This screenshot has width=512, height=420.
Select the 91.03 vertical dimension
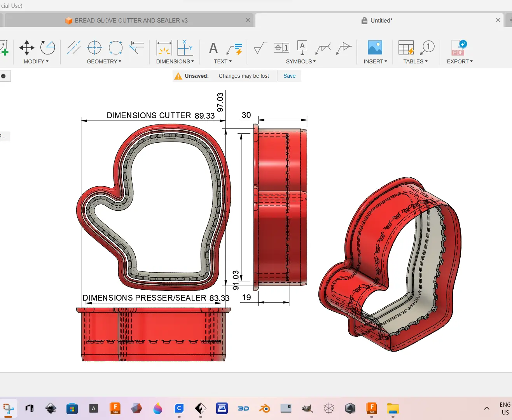[x=236, y=280]
